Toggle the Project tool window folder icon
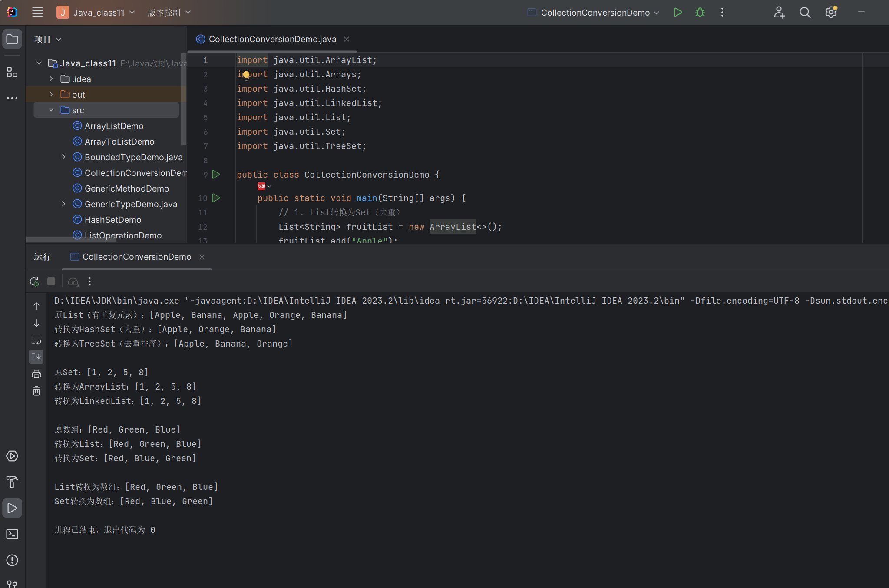Screen dimensions: 889x588 click(x=12, y=39)
